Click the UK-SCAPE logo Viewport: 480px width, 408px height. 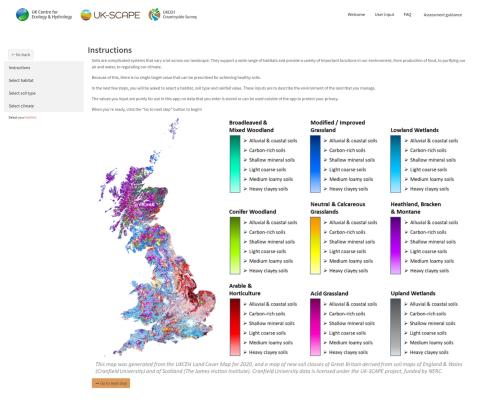(x=110, y=15)
